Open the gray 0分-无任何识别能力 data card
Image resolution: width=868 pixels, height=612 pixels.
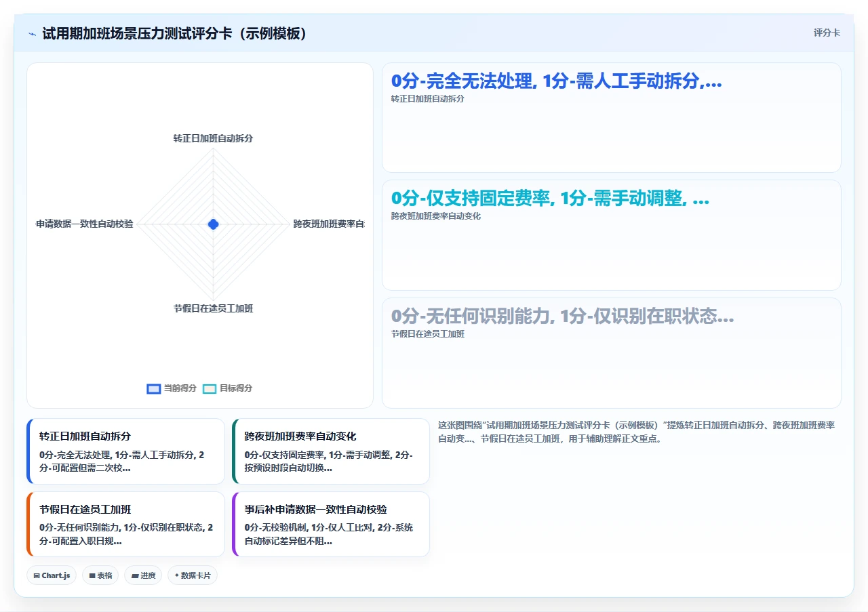coord(612,353)
